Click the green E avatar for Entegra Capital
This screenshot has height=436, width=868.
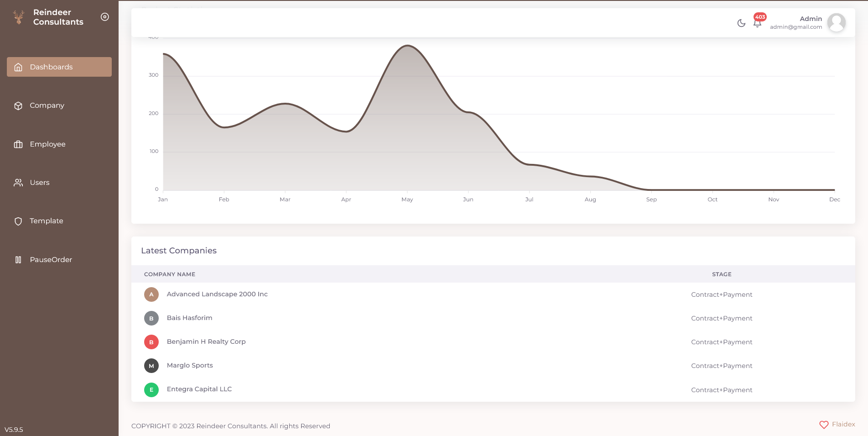point(151,389)
